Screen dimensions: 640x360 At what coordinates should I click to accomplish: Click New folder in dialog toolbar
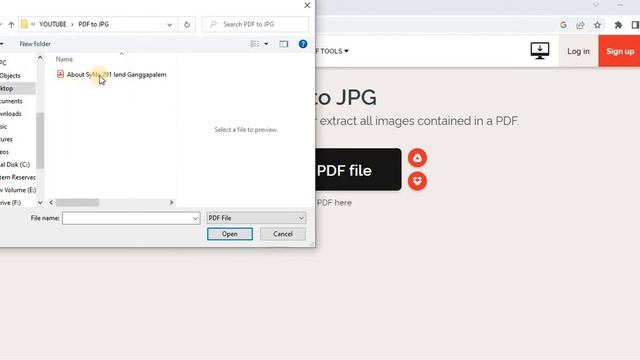(35, 44)
